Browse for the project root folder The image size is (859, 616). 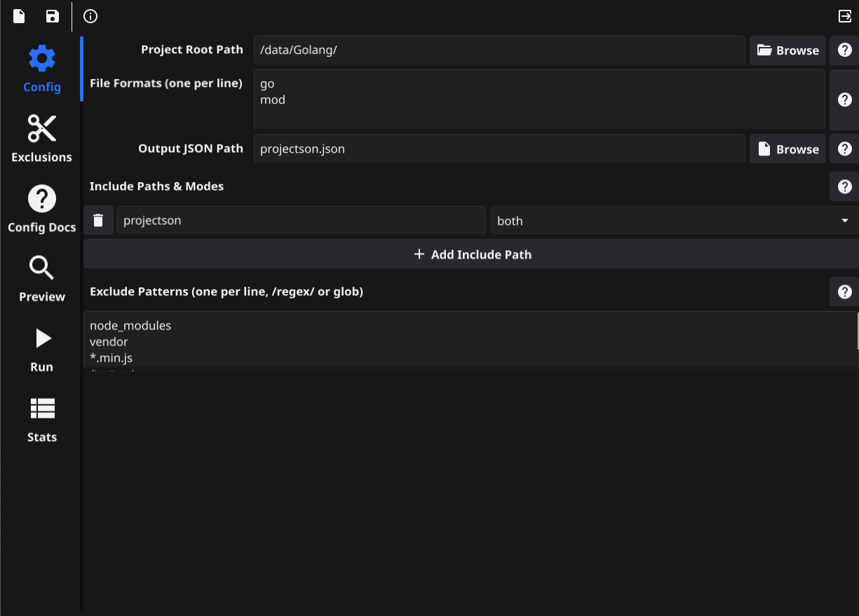(x=787, y=50)
